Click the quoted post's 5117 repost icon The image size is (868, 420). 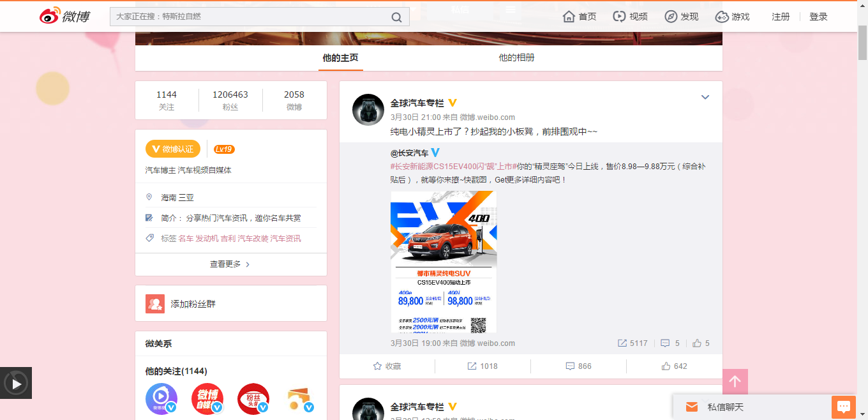coord(622,343)
